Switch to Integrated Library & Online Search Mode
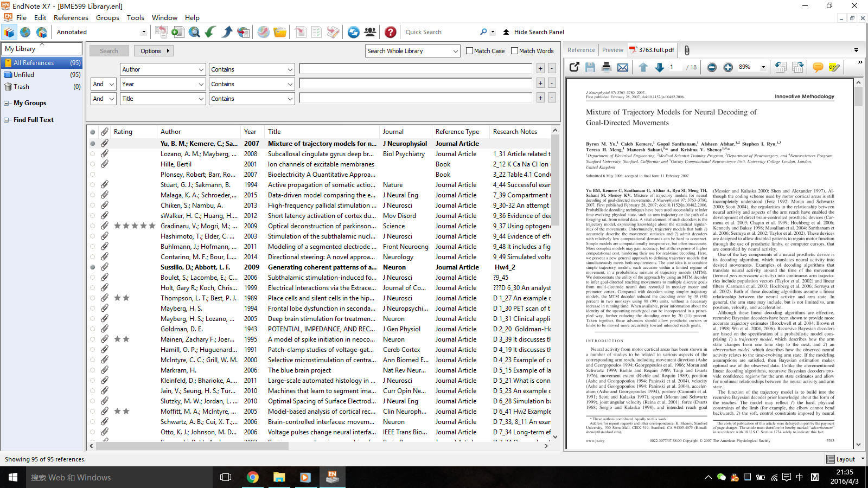This screenshot has width=868, height=488. click(42, 32)
